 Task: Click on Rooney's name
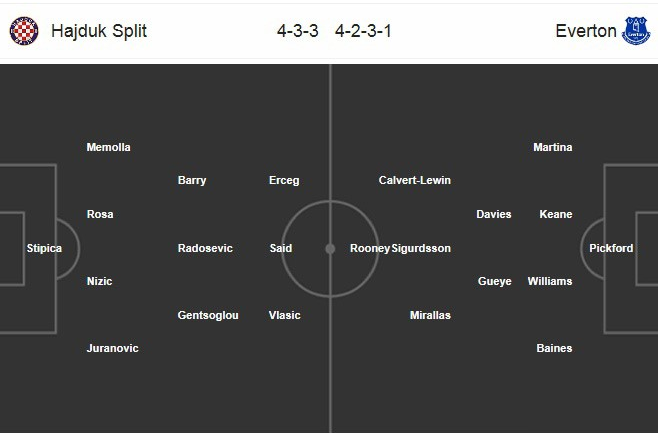point(370,248)
